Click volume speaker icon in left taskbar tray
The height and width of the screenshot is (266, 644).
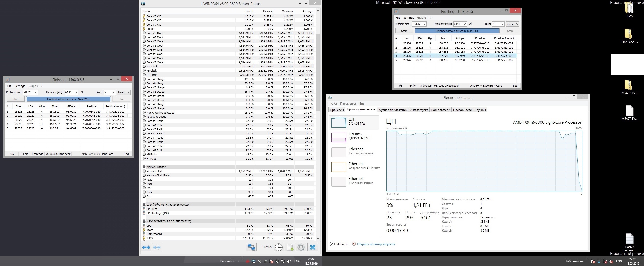(x=289, y=261)
